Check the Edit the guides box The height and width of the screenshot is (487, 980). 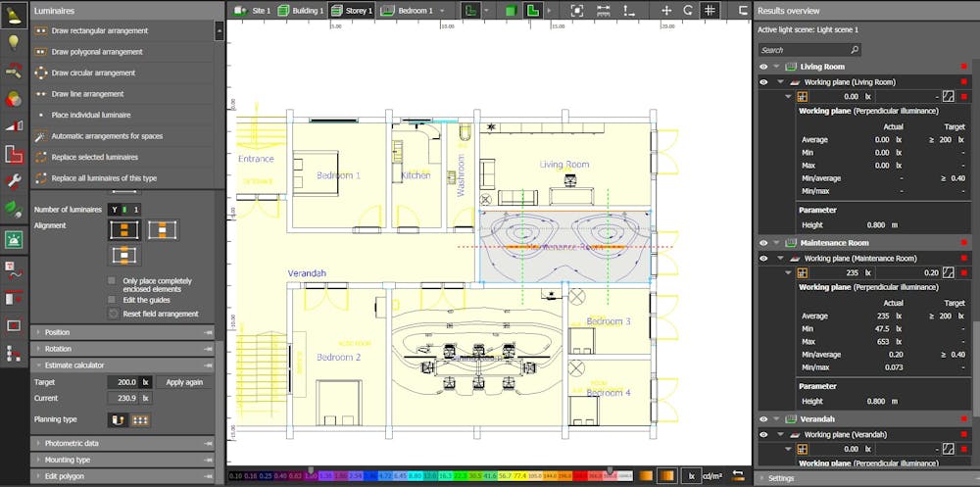point(113,299)
